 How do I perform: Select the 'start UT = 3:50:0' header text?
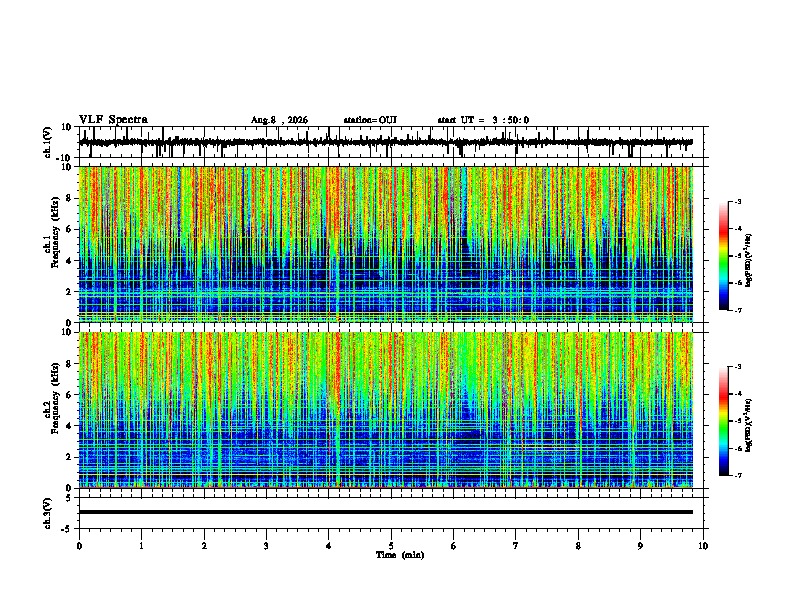point(483,120)
